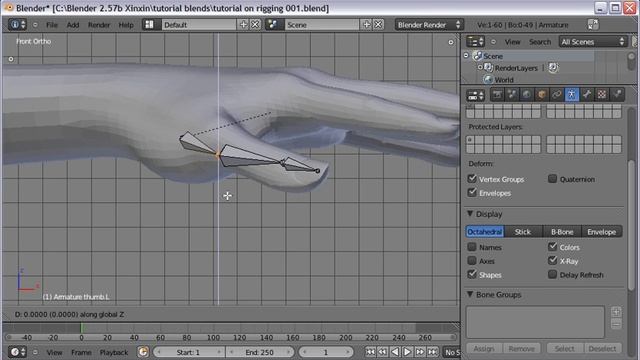Enable the Delay Refresh option
The image size is (640, 360).
pos(553,274)
